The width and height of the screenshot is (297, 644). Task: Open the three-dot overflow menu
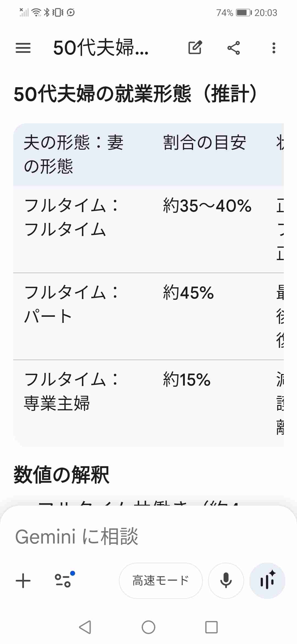tap(274, 48)
